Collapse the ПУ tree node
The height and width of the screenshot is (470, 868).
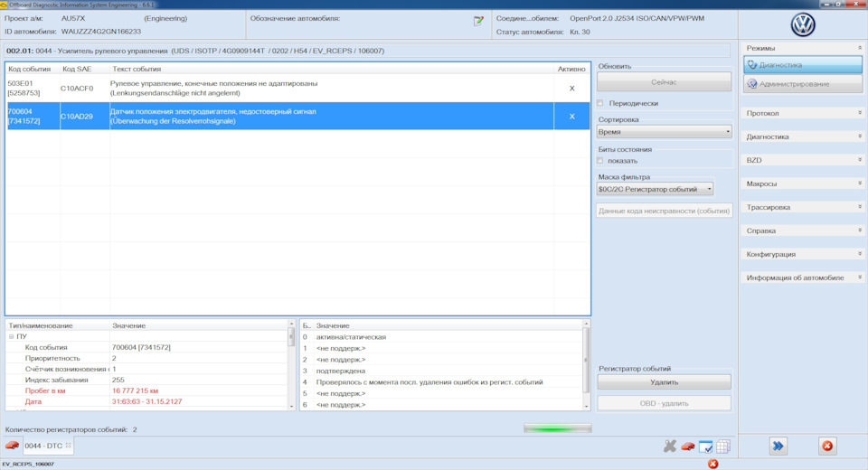11,336
